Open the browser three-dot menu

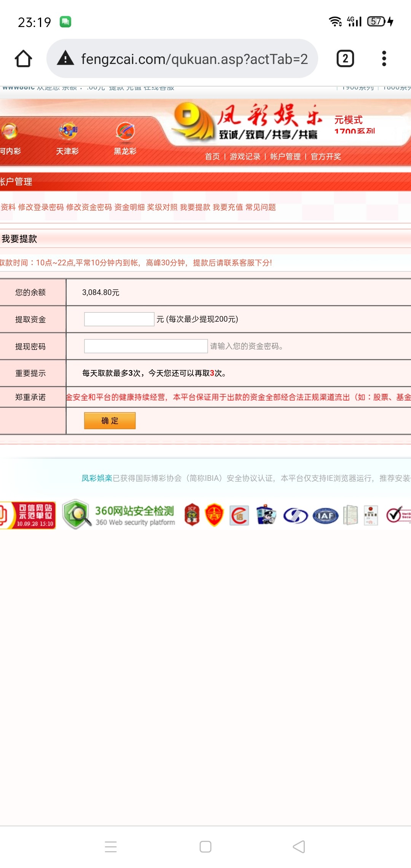384,59
